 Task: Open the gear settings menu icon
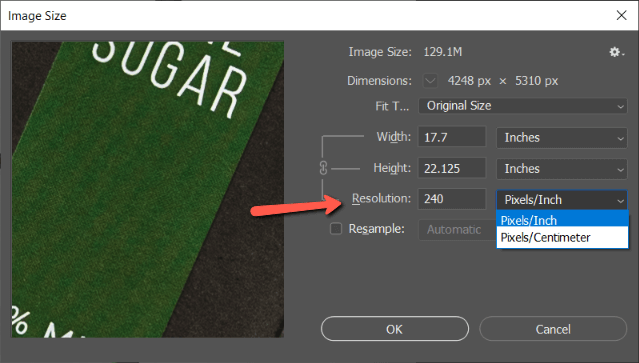616,52
